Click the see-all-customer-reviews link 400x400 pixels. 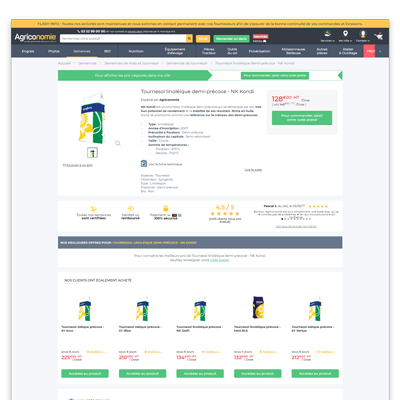coord(296,227)
